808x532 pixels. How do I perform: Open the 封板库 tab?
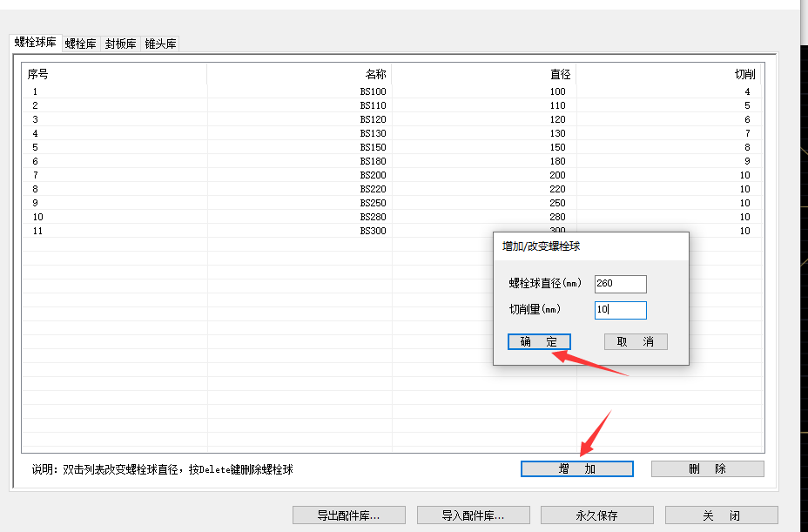pos(120,44)
